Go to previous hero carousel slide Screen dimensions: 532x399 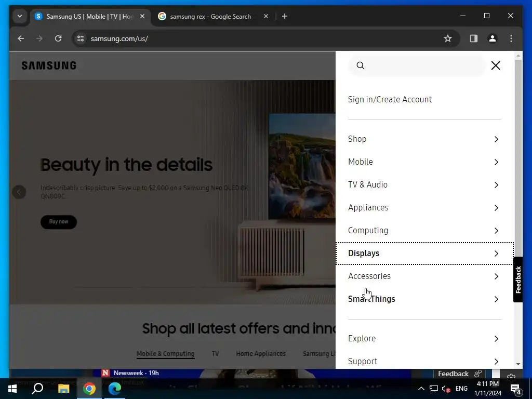click(19, 192)
